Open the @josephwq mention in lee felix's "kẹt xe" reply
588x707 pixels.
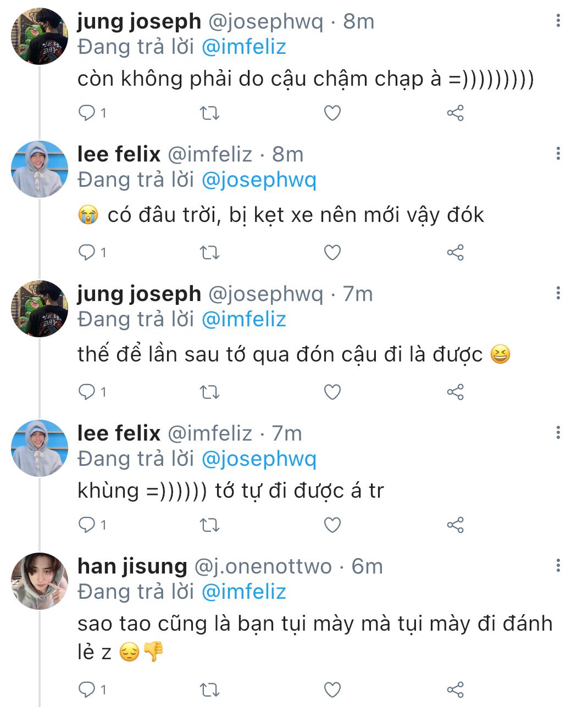(x=259, y=180)
